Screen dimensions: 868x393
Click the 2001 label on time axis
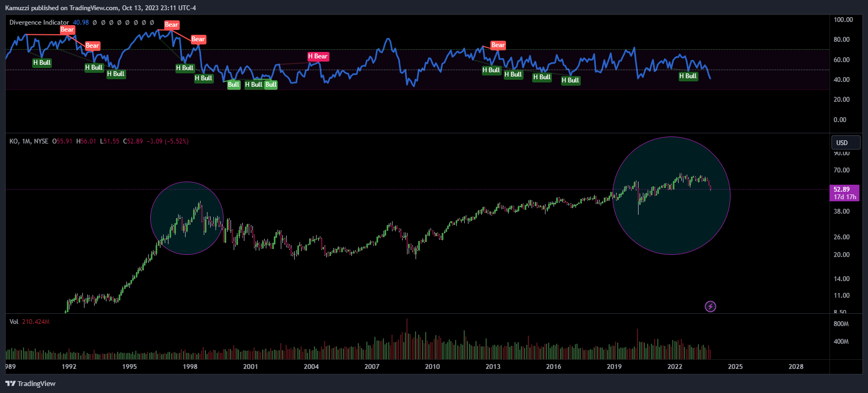[250, 367]
